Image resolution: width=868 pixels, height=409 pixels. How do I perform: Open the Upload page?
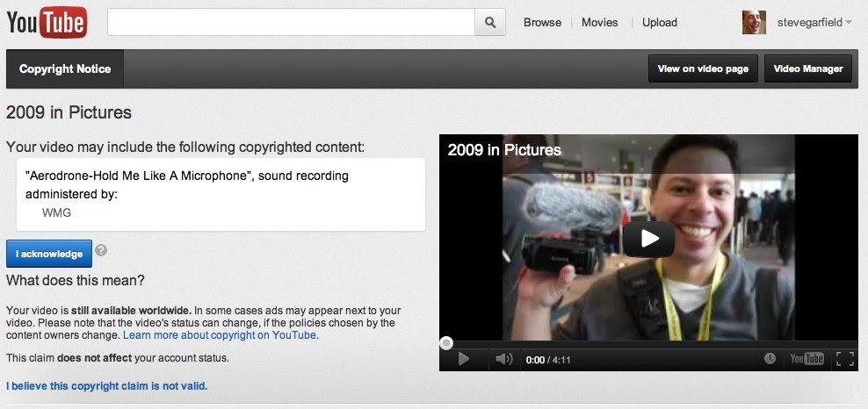point(659,23)
